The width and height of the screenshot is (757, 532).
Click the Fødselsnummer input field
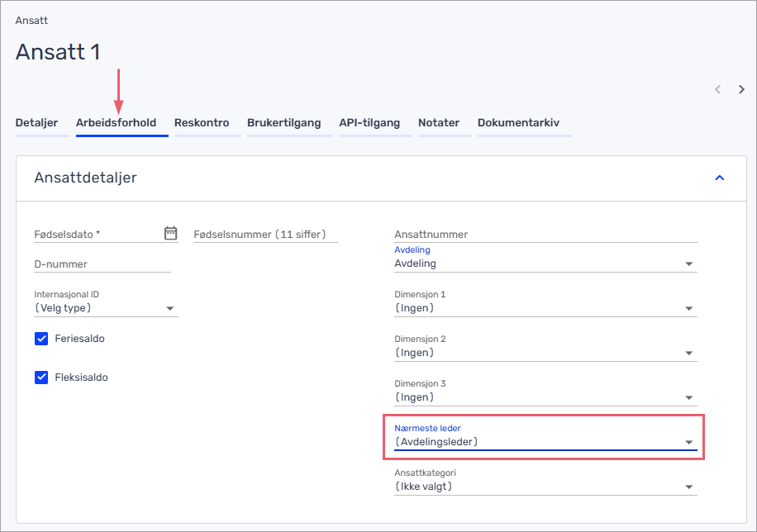click(x=265, y=234)
